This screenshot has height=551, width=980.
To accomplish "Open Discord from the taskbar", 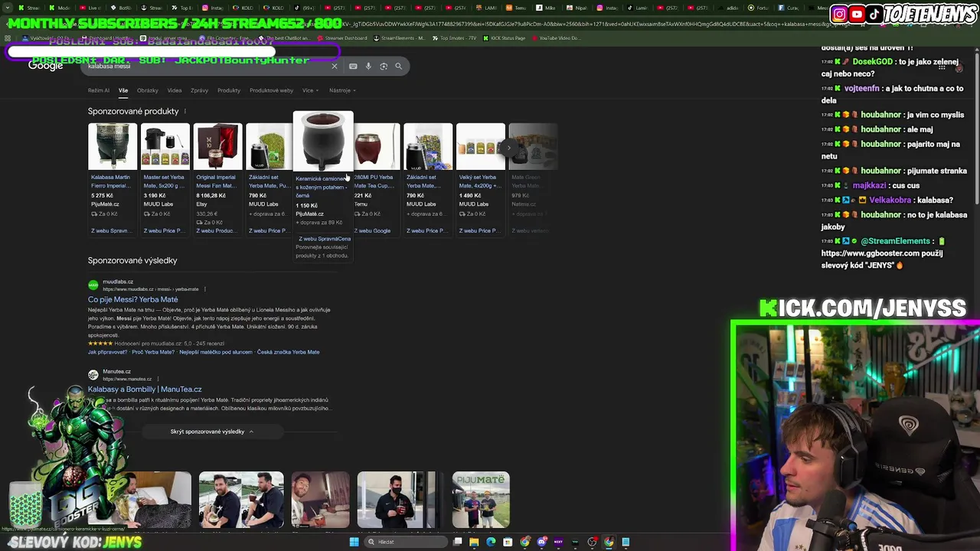I will tap(541, 542).
